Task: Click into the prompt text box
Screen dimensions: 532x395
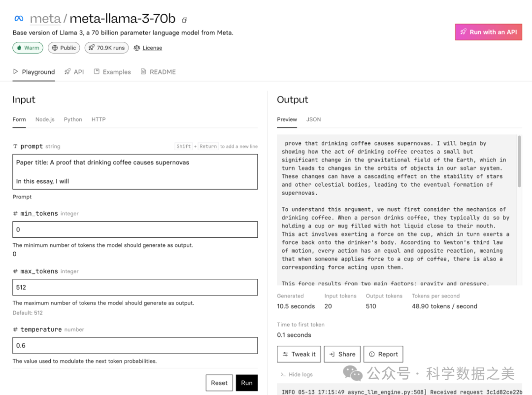Action: pos(134,171)
